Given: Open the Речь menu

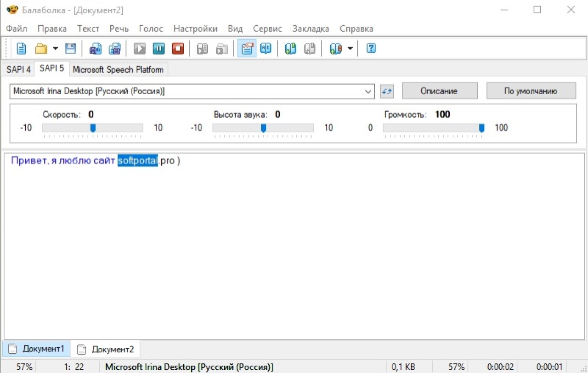Looking at the screenshot, I should [119, 28].
